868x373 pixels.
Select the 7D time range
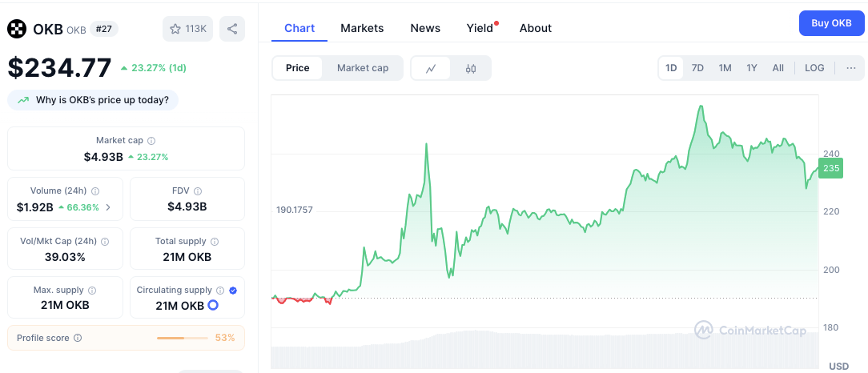tap(697, 68)
